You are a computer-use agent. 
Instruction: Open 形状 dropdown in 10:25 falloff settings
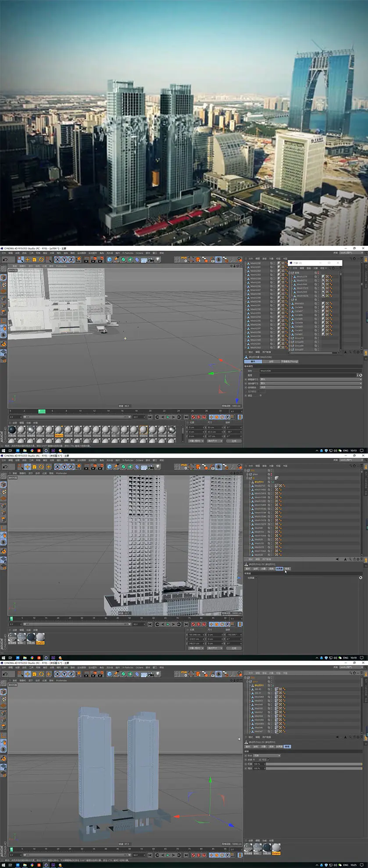pos(267,756)
